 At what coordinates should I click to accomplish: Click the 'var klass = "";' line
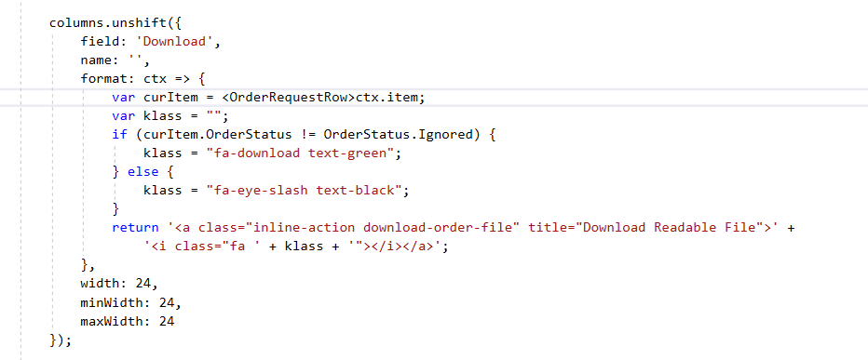pyautogui.click(x=170, y=116)
